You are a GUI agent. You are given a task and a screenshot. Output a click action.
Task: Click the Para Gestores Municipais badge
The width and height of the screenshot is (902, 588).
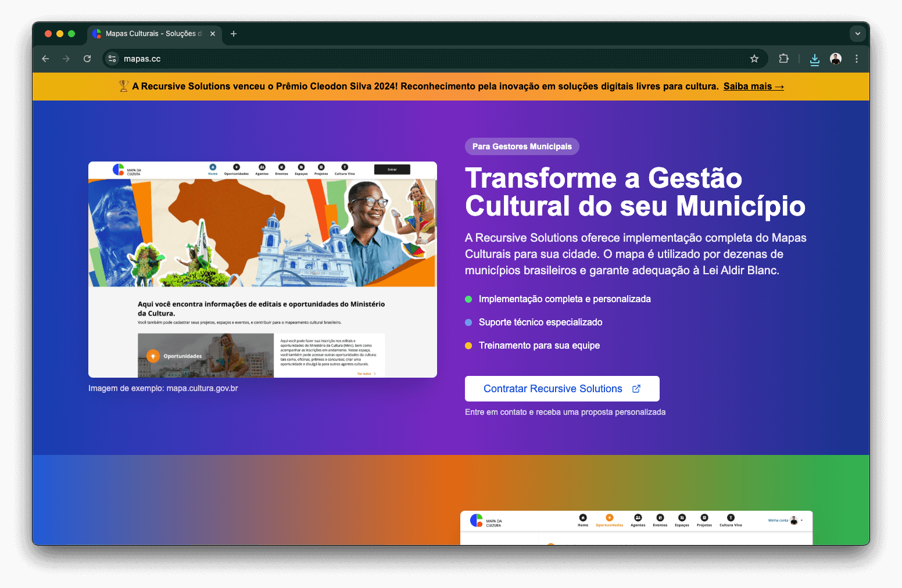521,146
